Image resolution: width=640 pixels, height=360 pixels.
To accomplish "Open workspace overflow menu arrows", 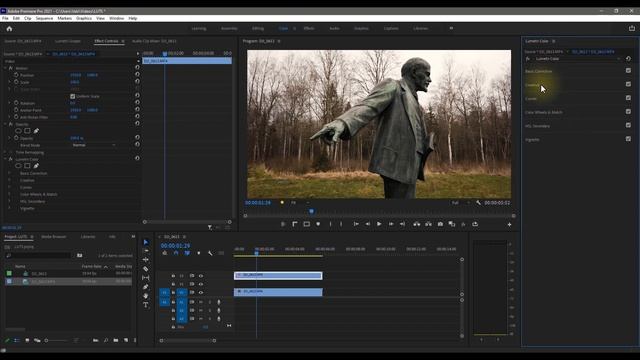I will (x=451, y=28).
